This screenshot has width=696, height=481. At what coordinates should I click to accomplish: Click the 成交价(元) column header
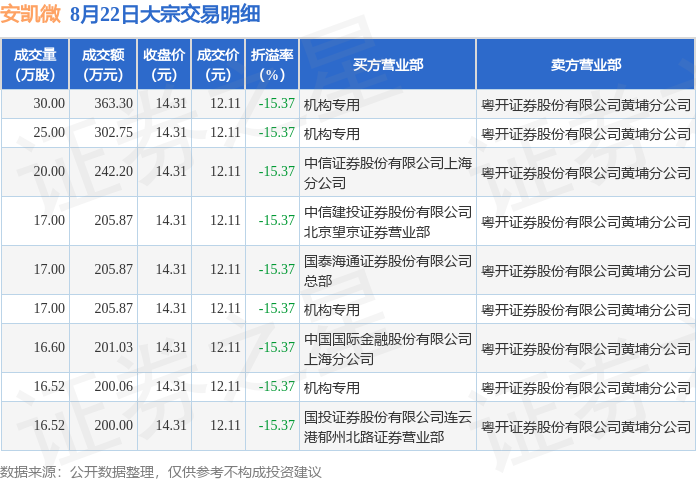218,64
